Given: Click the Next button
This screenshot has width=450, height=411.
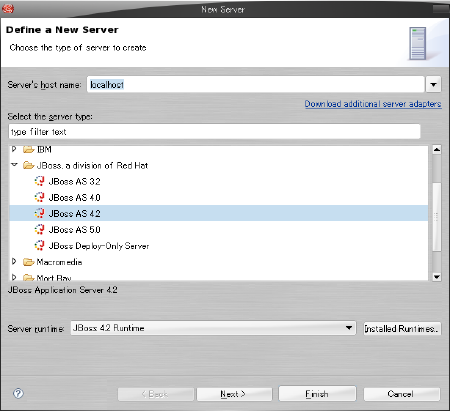Looking at the screenshot, I should pos(234,394).
